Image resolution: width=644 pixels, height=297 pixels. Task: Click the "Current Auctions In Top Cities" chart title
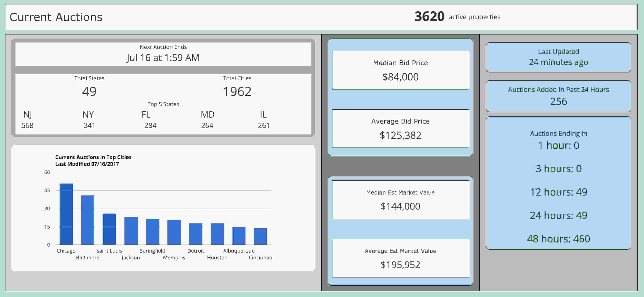tap(93, 157)
